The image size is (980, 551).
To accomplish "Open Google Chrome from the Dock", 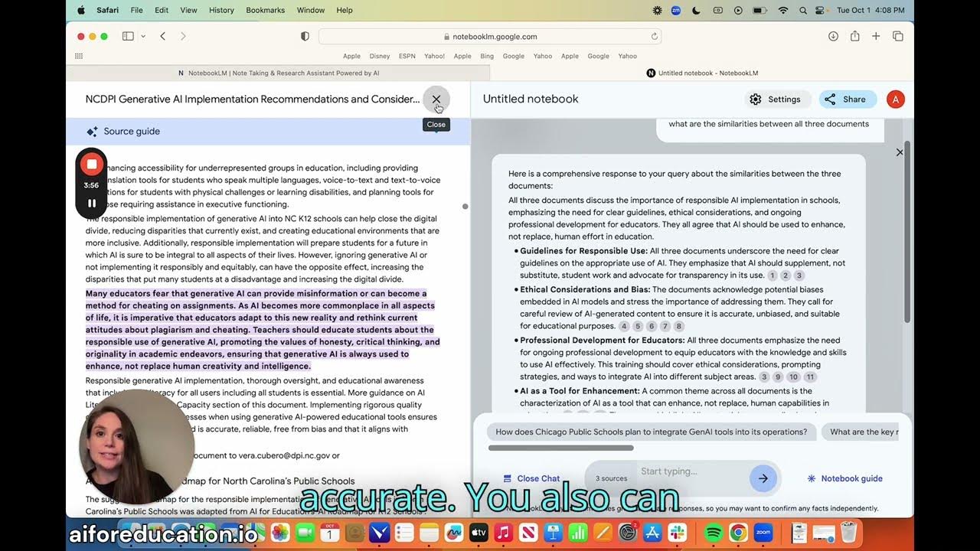I will pyautogui.click(x=738, y=533).
